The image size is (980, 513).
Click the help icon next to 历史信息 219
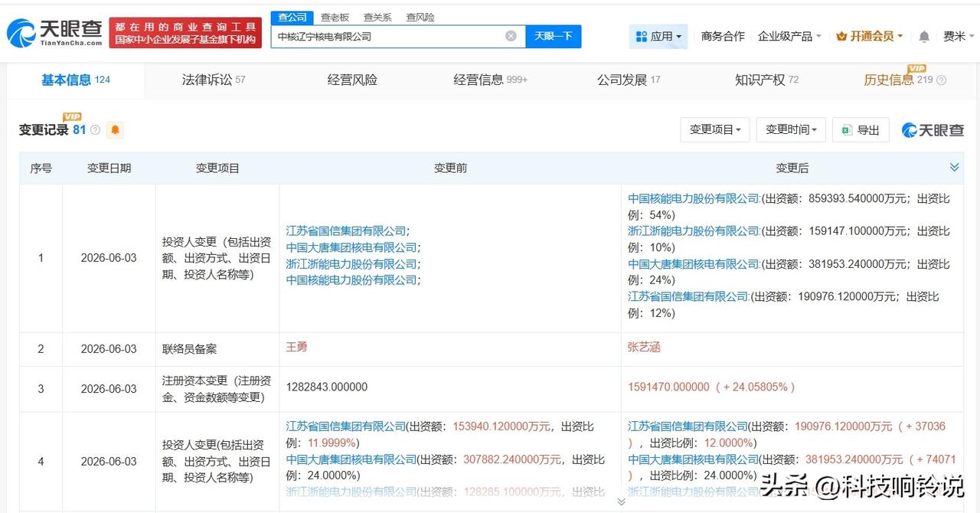coord(941,80)
